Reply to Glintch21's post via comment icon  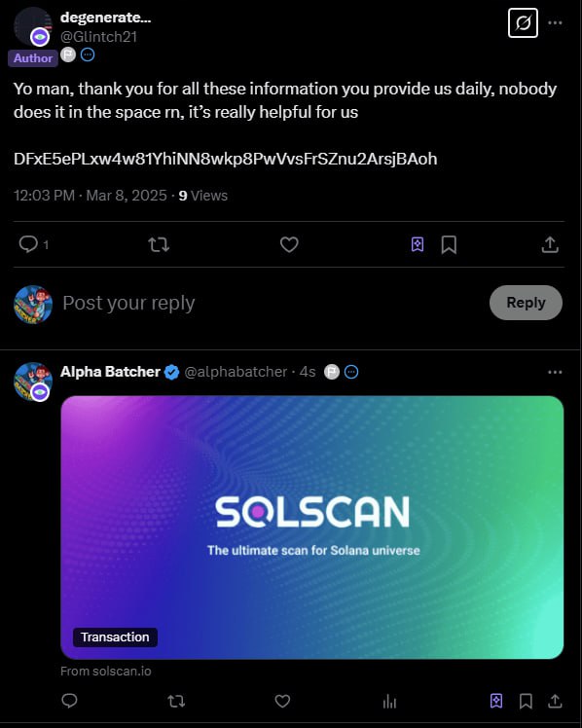tap(28, 244)
